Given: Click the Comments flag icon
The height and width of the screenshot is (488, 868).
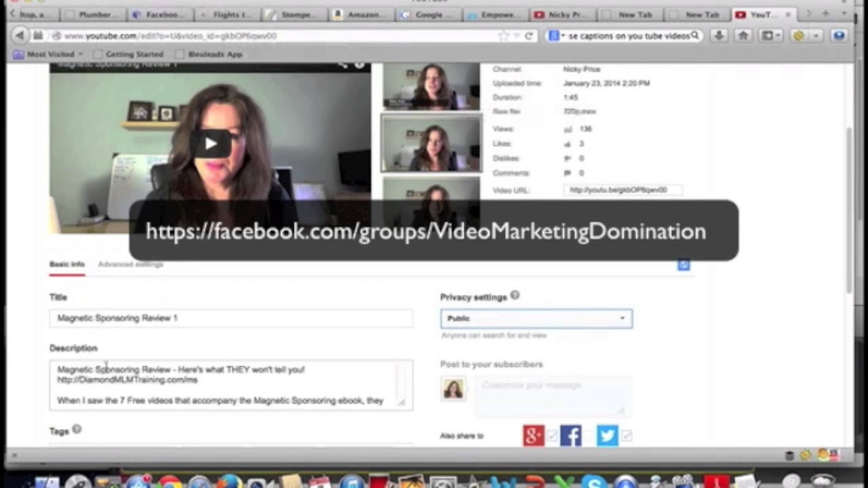Looking at the screenshot, I should pyautogui.click(x=568, y=173).
